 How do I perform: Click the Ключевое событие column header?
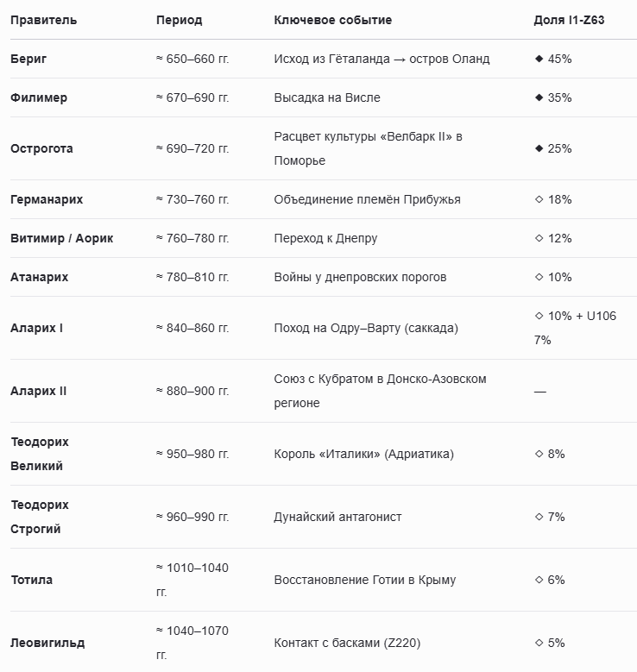coord(333,20)
